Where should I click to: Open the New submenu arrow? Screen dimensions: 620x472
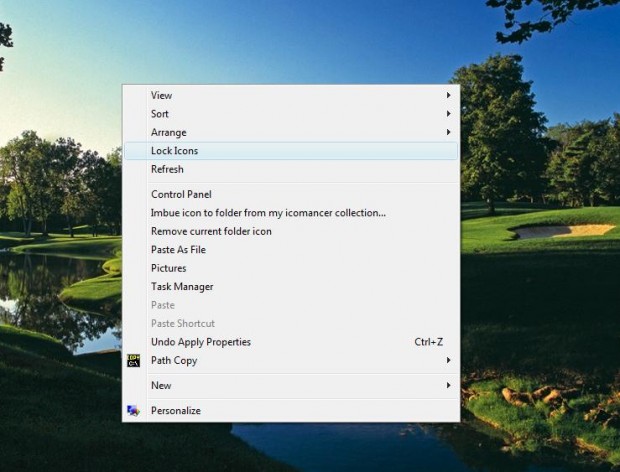click(449, 385)
